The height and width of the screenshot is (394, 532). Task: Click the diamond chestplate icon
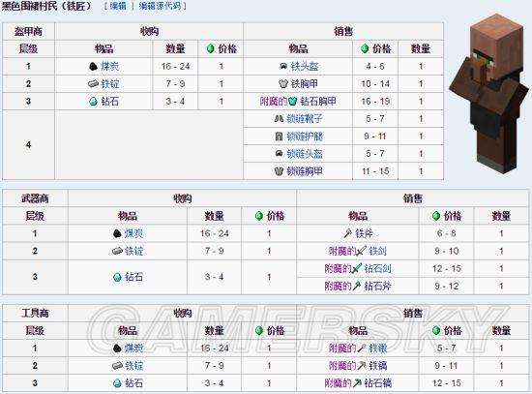(292, 102)
